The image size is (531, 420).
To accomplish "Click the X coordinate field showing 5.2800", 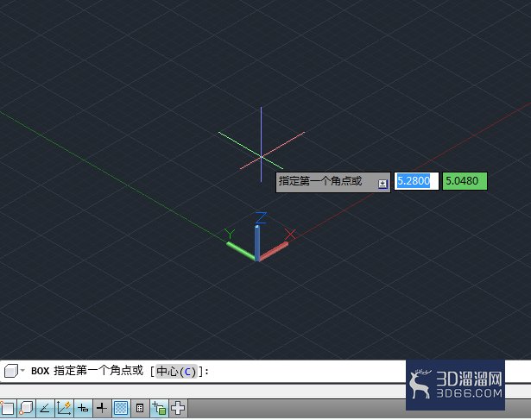I will [416, 181].
